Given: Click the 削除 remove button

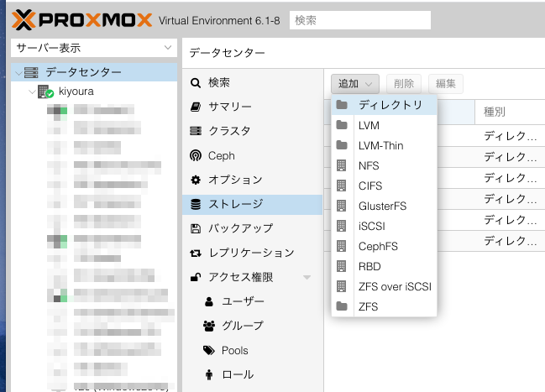Looking at the screenshot, I should [x=404, y=84].
